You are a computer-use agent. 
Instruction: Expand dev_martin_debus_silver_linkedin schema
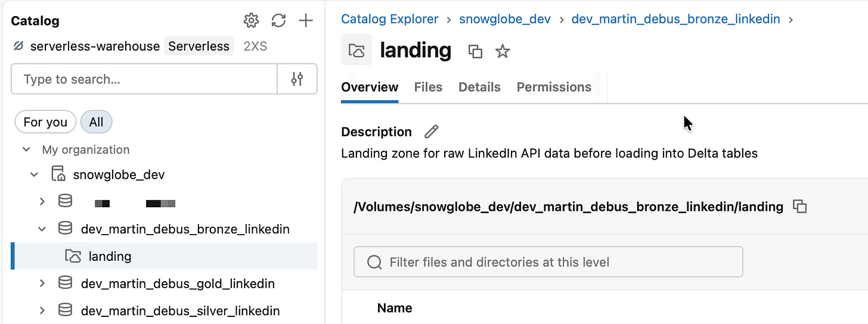[42, 310]
